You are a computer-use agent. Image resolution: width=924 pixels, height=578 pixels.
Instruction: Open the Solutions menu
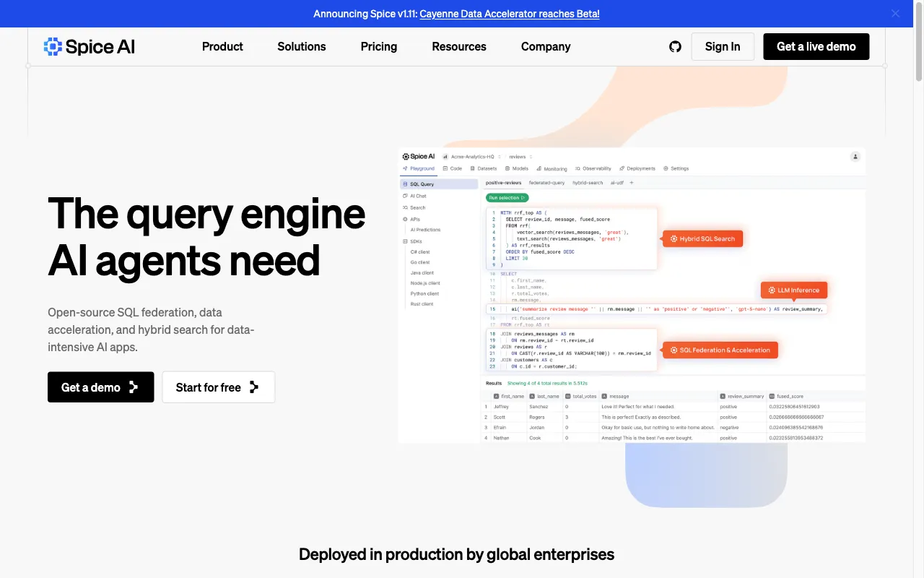tap(302, 46)
